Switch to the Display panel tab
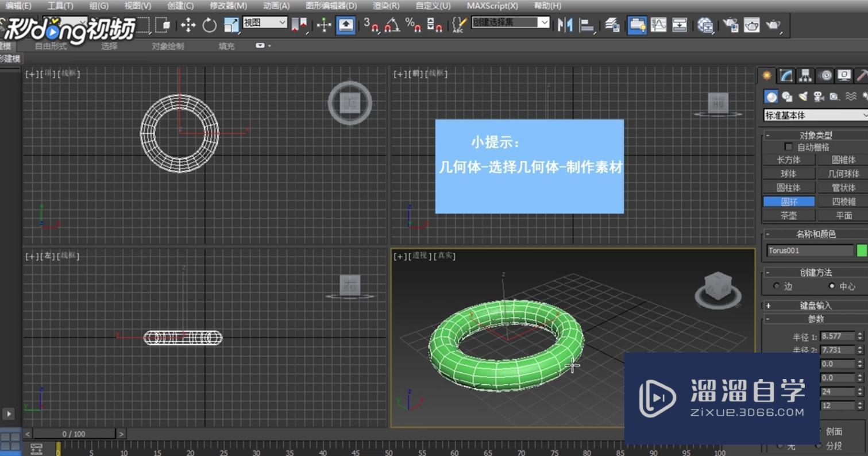The image size is (868, 456). (844, 76)
